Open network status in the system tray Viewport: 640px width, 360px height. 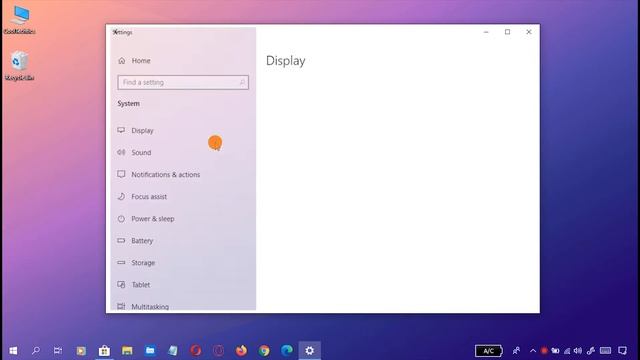567,351
